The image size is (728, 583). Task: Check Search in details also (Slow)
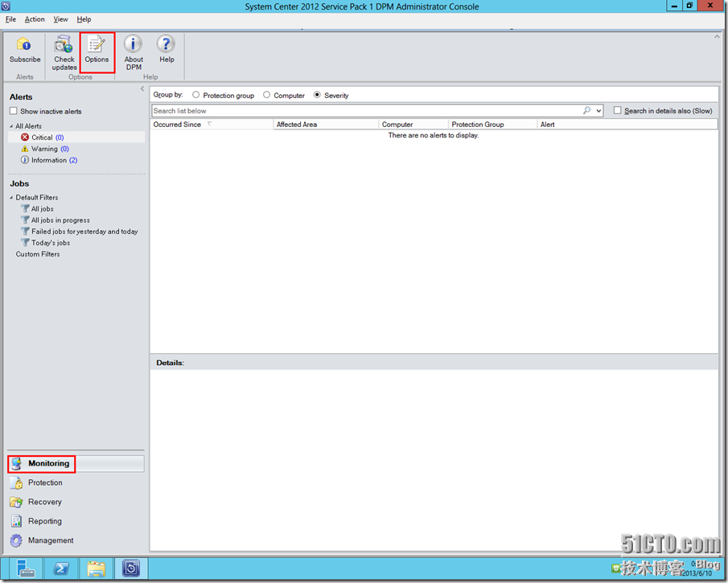pyautogui.click(x=618, y=110)
